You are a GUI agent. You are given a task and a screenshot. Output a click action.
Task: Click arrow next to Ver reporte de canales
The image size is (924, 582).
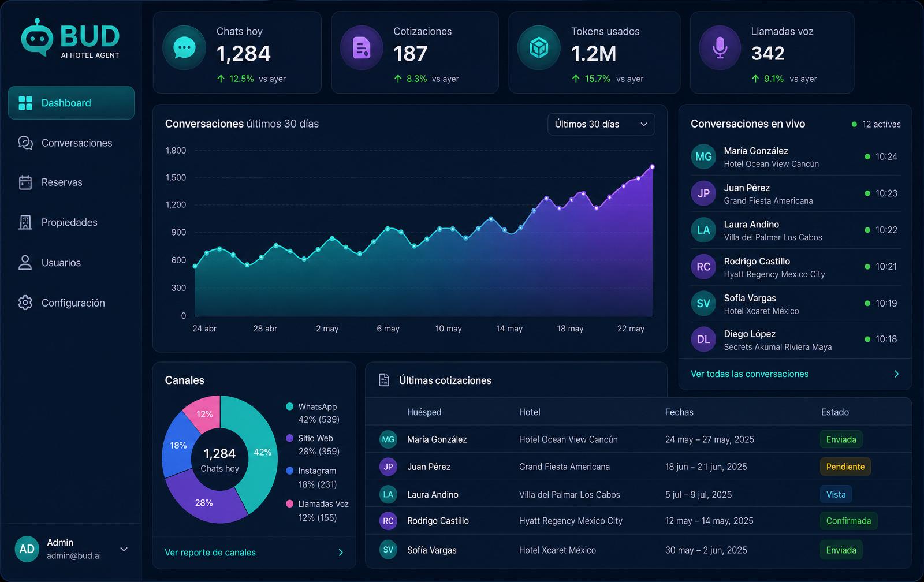[341, 553]
